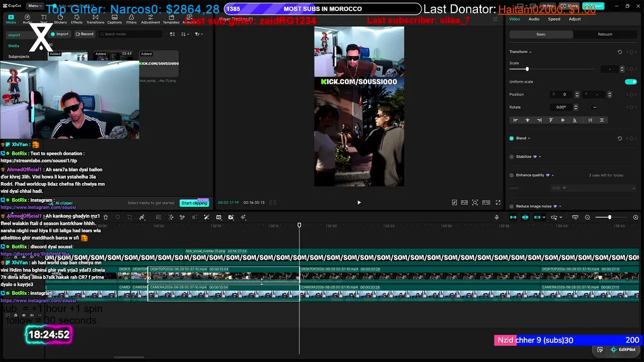Collapse the Enhance quality options arrow
This screenshot has height=362, width=644.
[x=553, y=175]
